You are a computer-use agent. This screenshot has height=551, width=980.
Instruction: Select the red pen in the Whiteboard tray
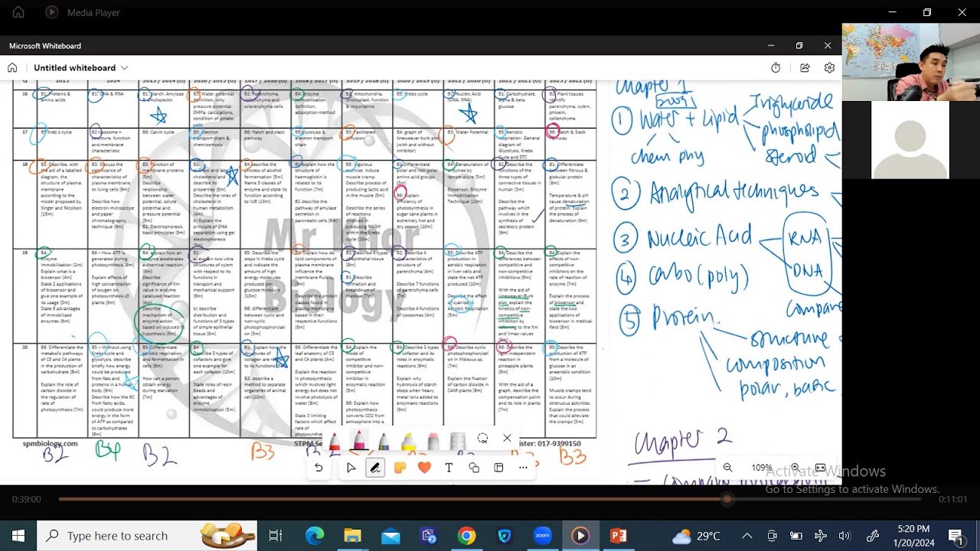[x=335, y=441]
